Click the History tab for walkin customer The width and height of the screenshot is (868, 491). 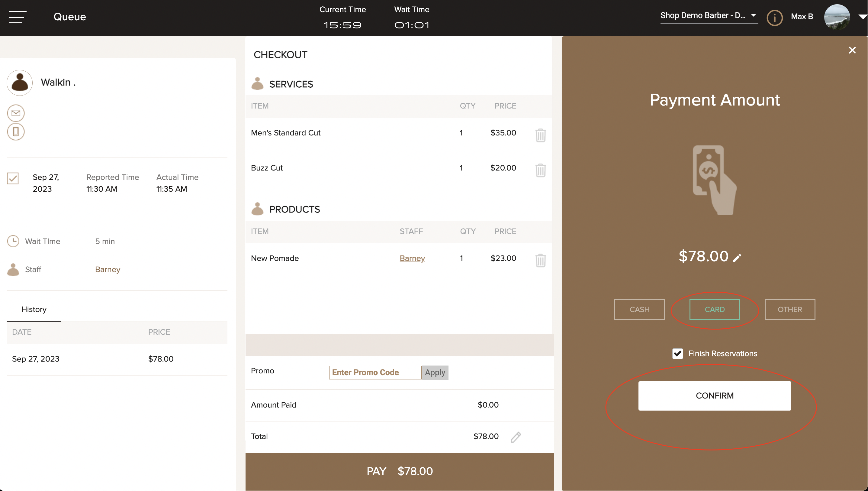[x=34, y=308]
